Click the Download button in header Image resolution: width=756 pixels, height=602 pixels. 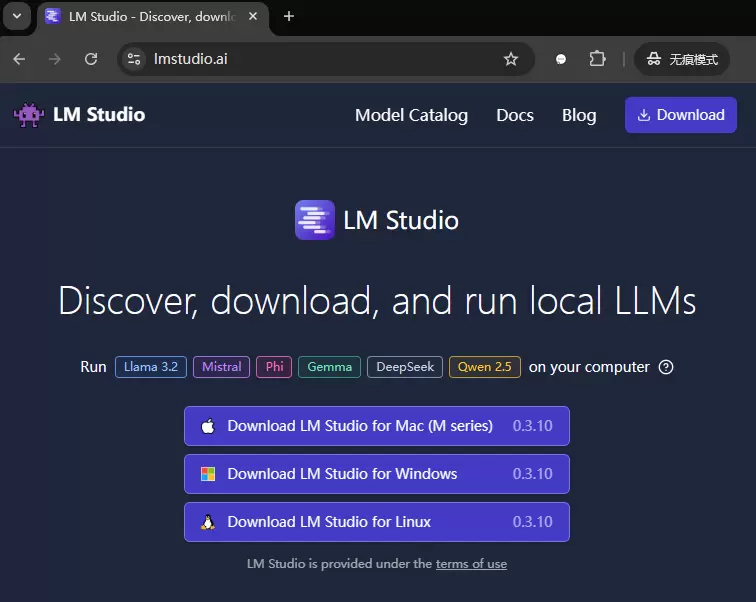(x=681, y=115)
